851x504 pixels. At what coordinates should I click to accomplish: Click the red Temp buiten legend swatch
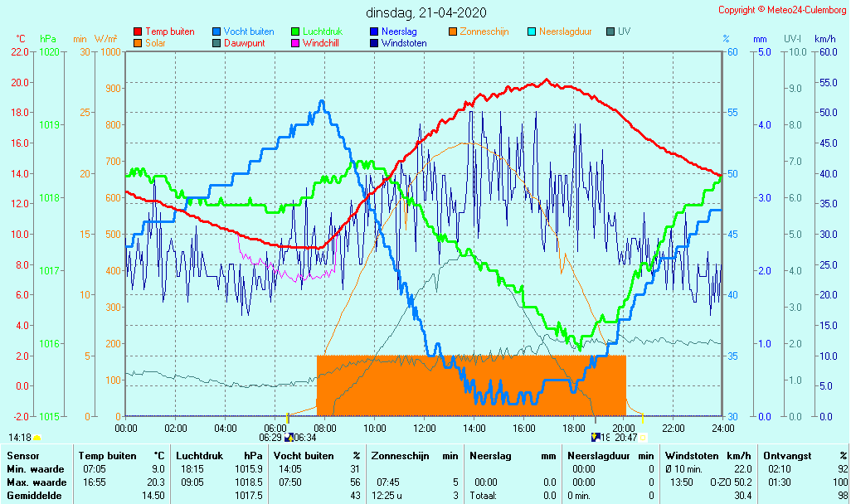pos(138,31)
